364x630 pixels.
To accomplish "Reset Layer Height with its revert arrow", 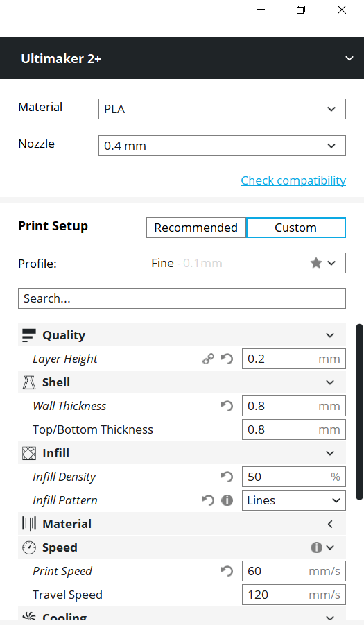I will click(x=227, y=359).
